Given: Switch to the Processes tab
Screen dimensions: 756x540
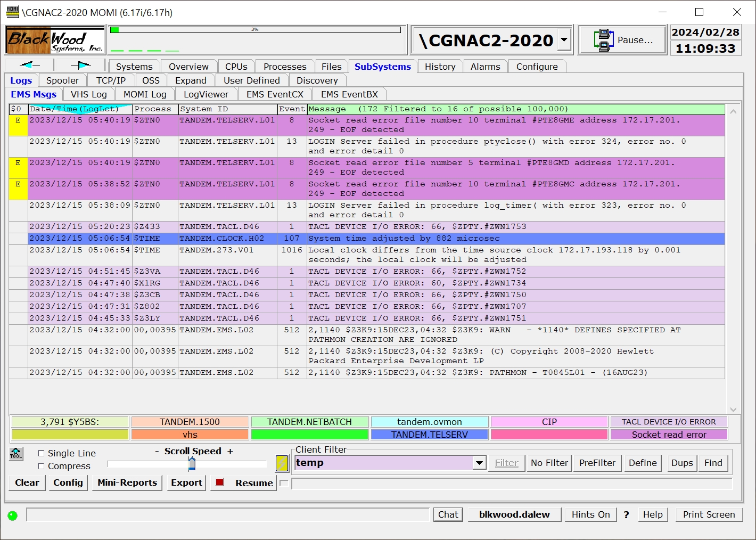Looking at the screenshot, I should [x=285, y=67].
